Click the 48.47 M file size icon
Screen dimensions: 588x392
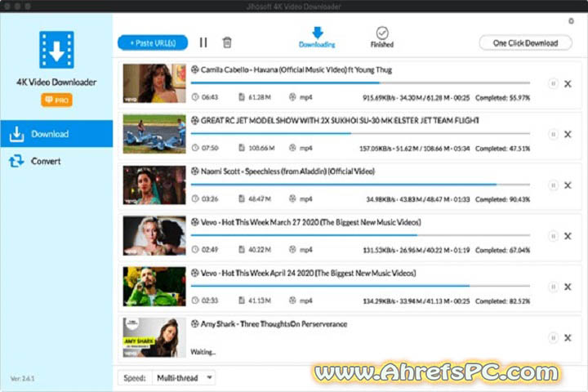point(242,198)
